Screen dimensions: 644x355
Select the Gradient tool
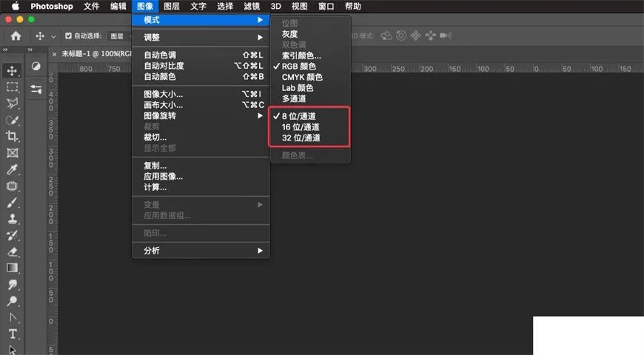tap(12, 268)
